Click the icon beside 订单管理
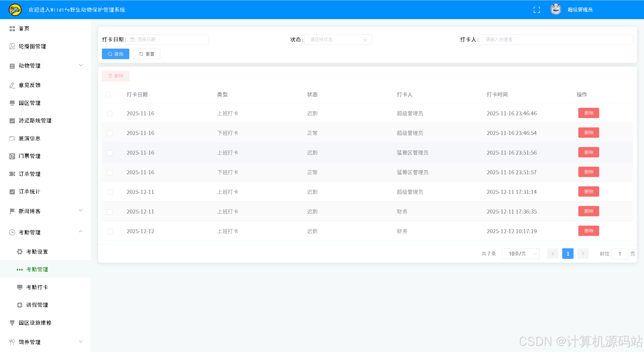 (12, 174)
